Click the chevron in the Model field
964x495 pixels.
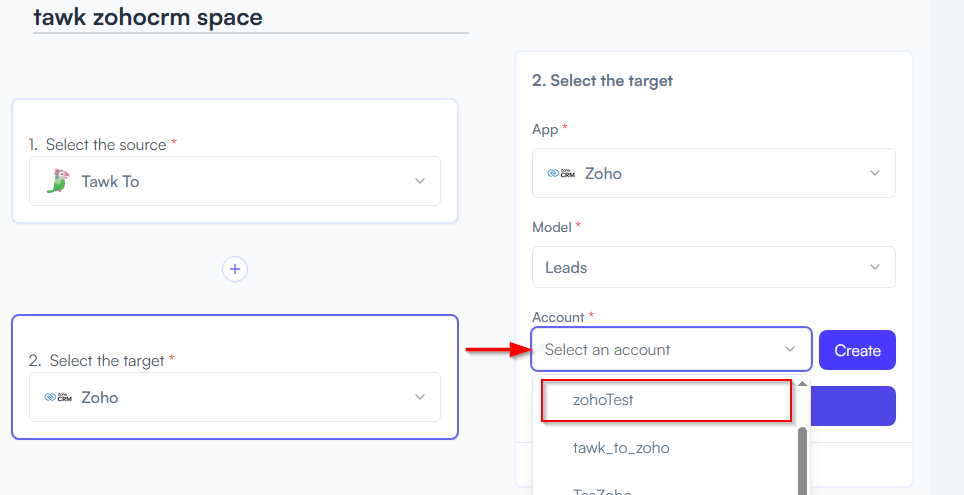tap(874, 267)
